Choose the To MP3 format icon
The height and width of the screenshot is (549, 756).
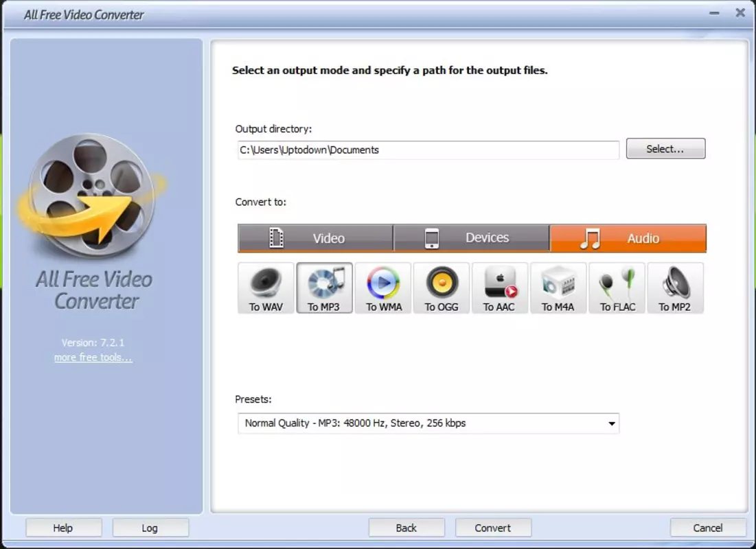(x=325, y=288)
